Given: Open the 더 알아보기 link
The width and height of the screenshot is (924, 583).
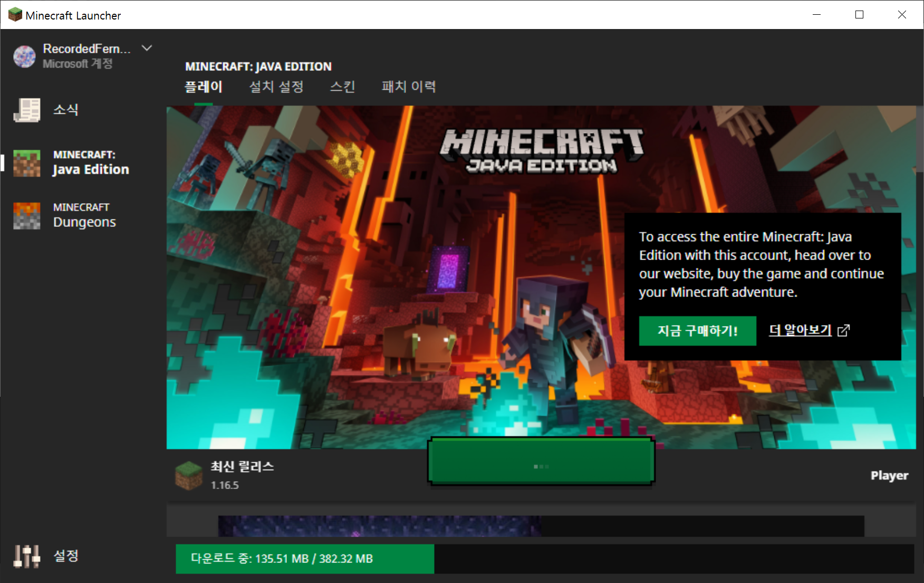Looking at the screenshot, I should point(800,330).
